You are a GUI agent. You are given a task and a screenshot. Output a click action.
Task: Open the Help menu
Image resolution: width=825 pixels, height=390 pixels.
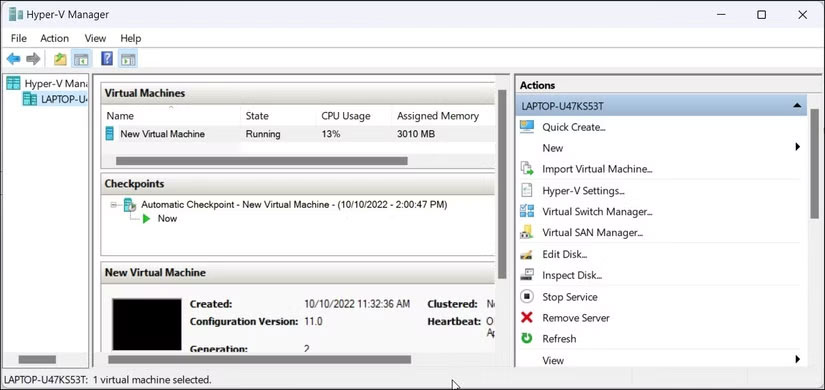pyautogui.click(x=130, y=38)
